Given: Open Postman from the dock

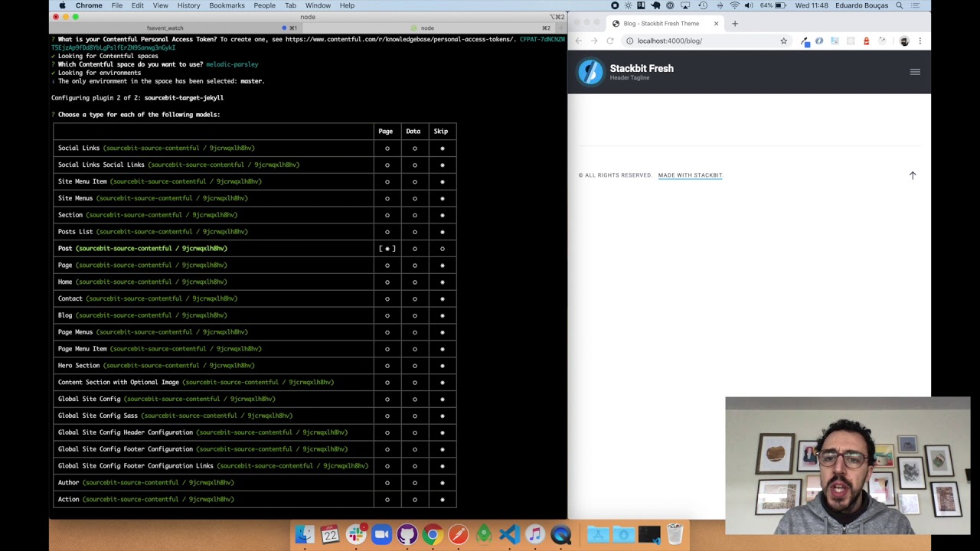Looking at the screenshot, I should tap(459, 534).
